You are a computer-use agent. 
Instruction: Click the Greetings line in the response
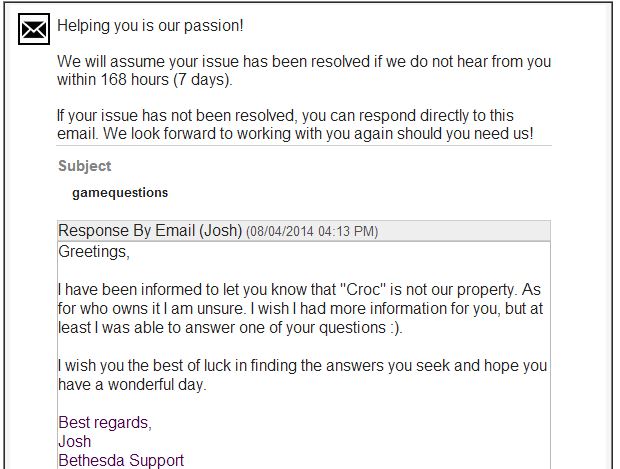(94, 252)
